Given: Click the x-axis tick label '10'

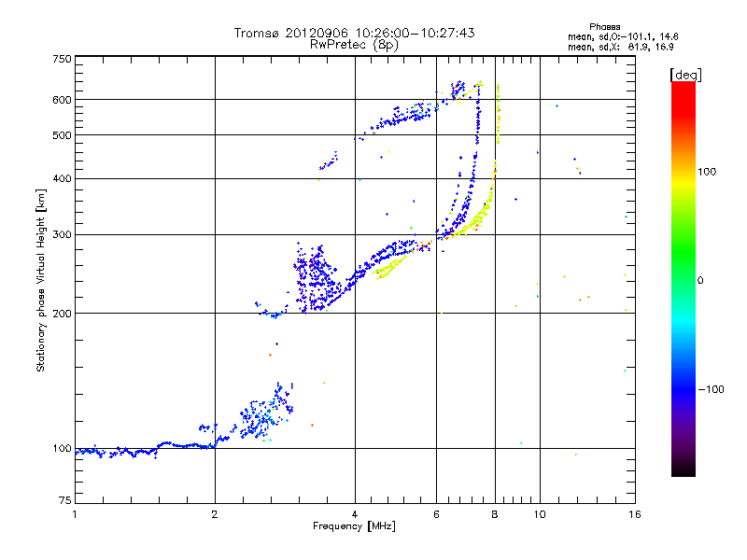Looking at the screenshot, I should pos(540,514).
